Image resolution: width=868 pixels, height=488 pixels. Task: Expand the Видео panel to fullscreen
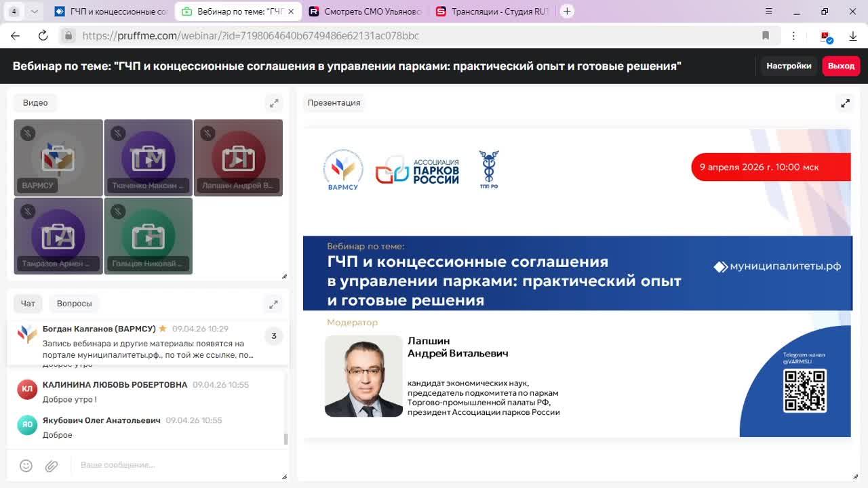point(274,103)
